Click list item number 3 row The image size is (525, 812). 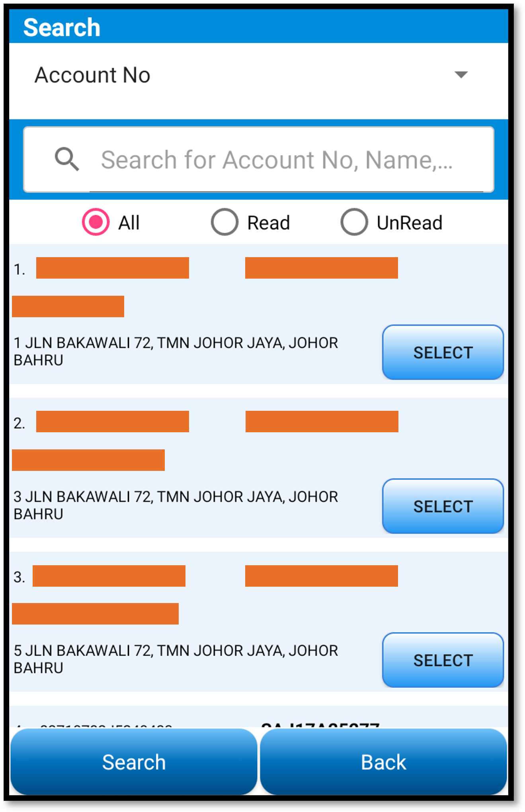pyautogui.click(x=259, y=622)
